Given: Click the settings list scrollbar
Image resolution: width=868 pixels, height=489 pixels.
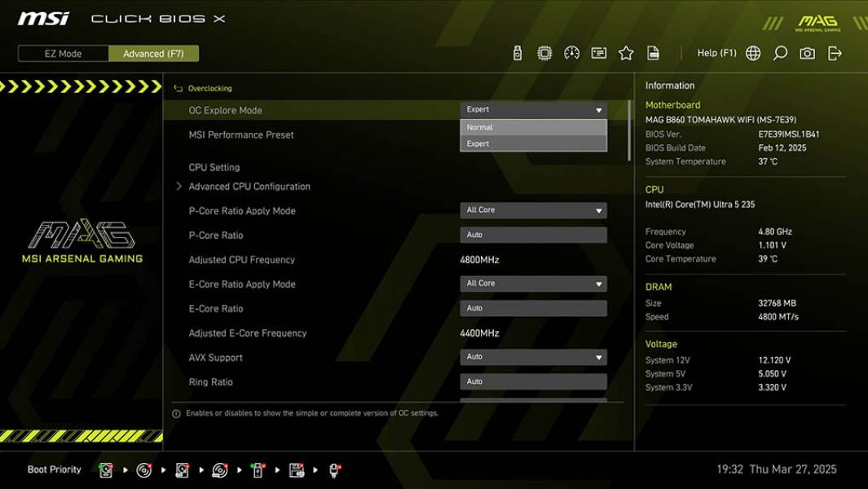Looking at the screenshot, I should (629, 130).
